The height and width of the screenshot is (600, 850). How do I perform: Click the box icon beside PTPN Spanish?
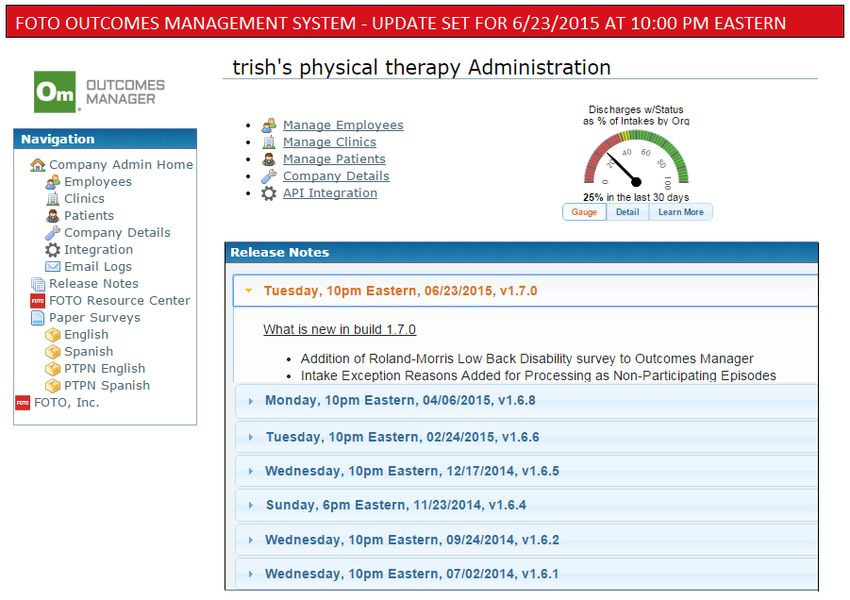(53, 386)
